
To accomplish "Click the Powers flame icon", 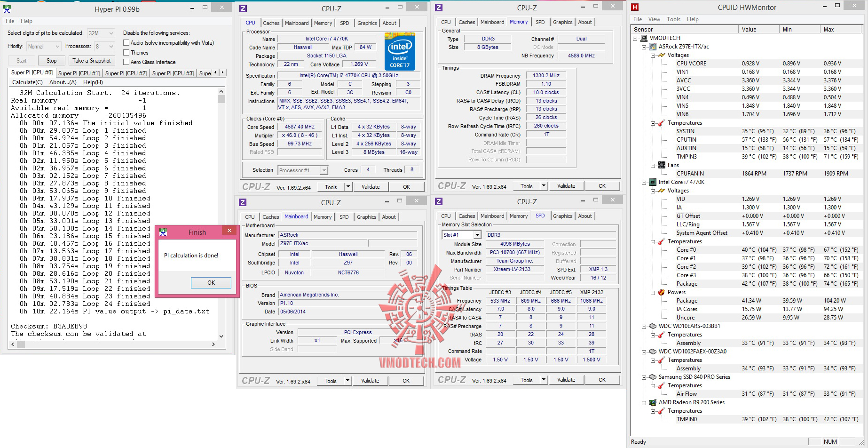I will pos(661,292).
